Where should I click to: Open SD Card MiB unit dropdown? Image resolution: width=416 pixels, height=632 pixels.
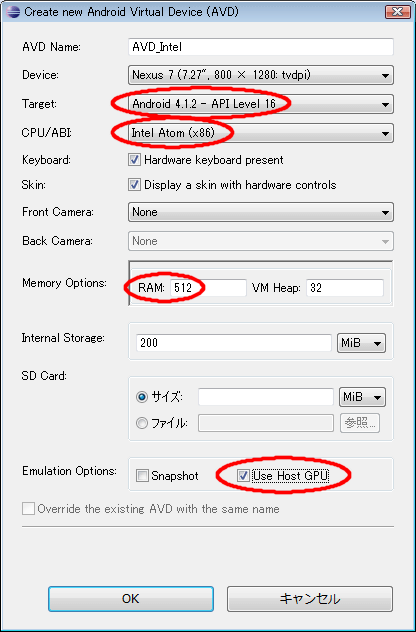362,397
